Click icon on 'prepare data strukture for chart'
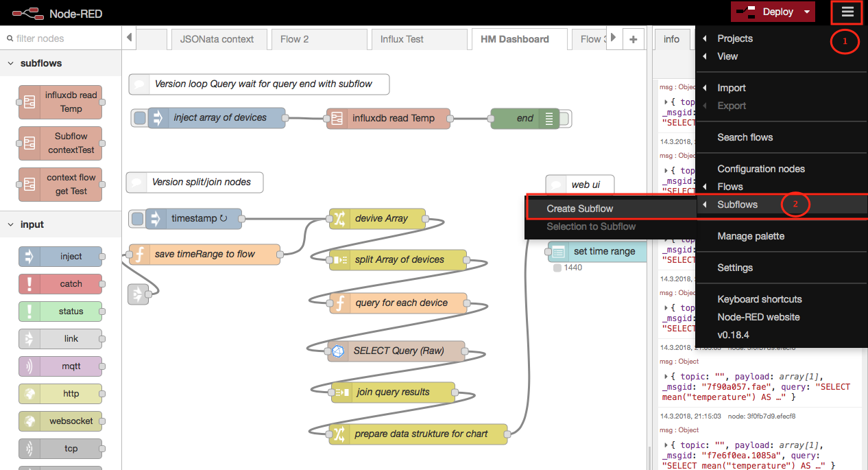The height and width of the screenshot is (470, 868). [339, 434]
